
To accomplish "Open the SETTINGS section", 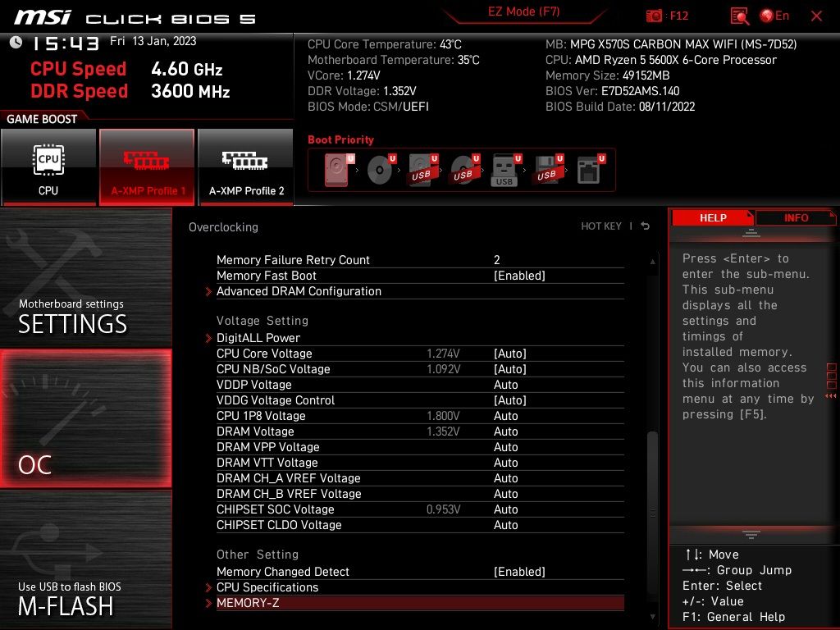I will [x=85, y=277].
